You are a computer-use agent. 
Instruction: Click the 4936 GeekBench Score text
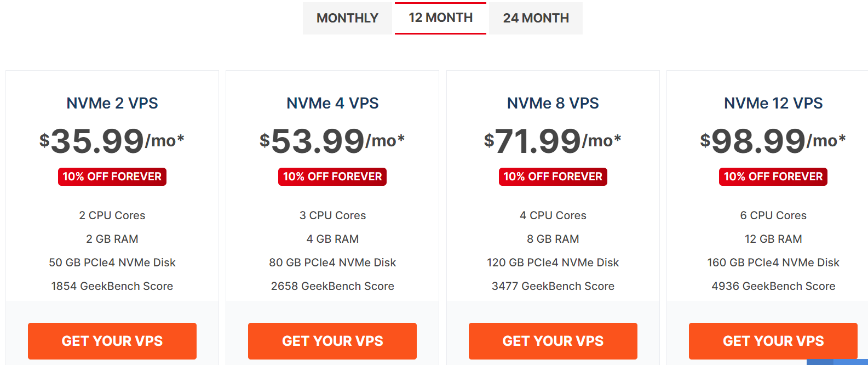click(773, 286)
